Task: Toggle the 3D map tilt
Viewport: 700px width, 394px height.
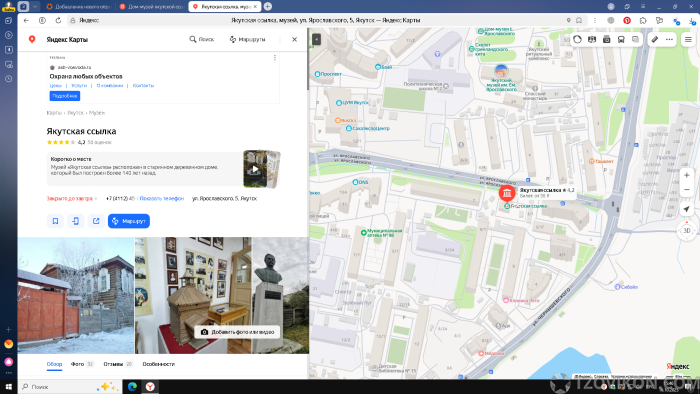Action: pyautogui.click(x=687, y=230)
